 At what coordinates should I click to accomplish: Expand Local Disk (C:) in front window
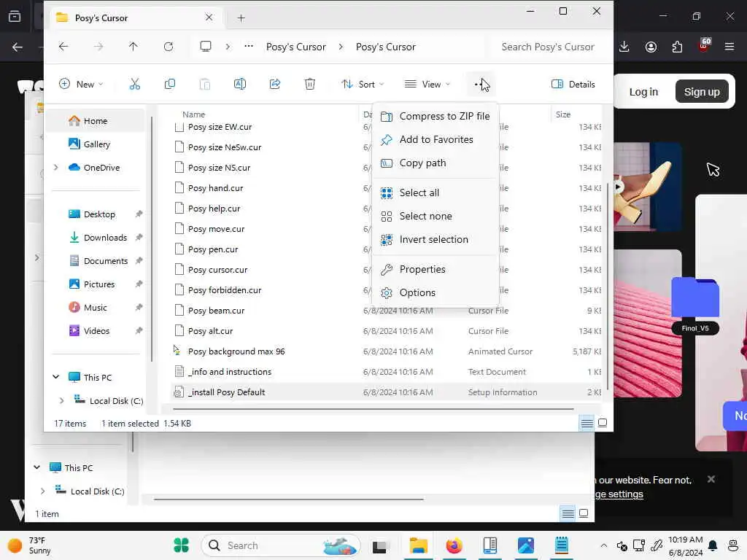click(x=61, y=401)
